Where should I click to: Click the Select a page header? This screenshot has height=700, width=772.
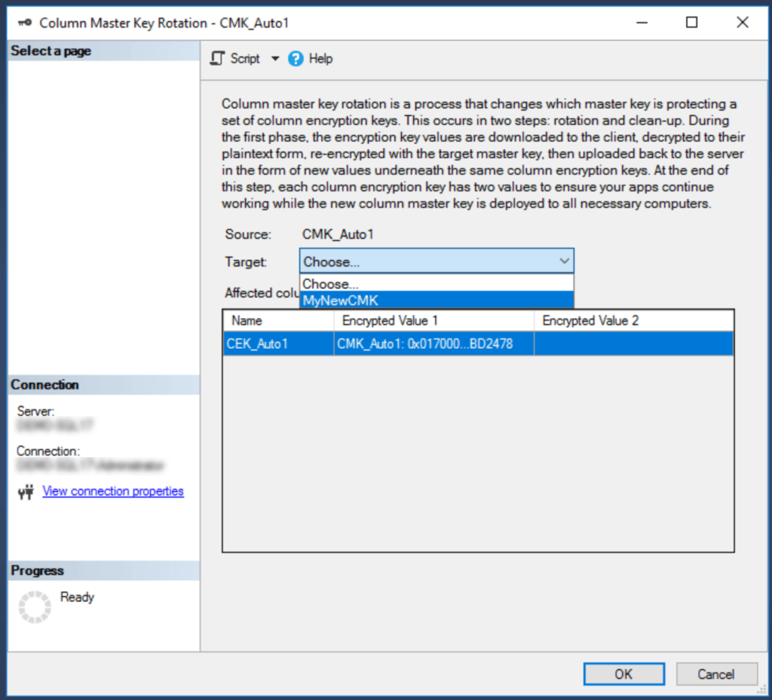[x=104, y=50]
